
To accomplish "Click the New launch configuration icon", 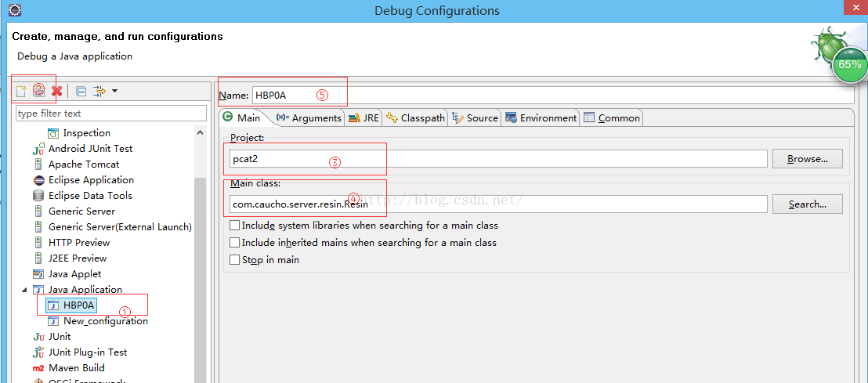I will (x=22, y=91).
